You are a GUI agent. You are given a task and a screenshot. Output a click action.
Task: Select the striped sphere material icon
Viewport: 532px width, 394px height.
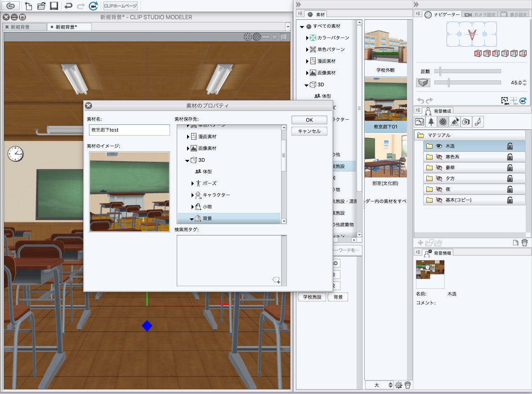coord(443,122)
